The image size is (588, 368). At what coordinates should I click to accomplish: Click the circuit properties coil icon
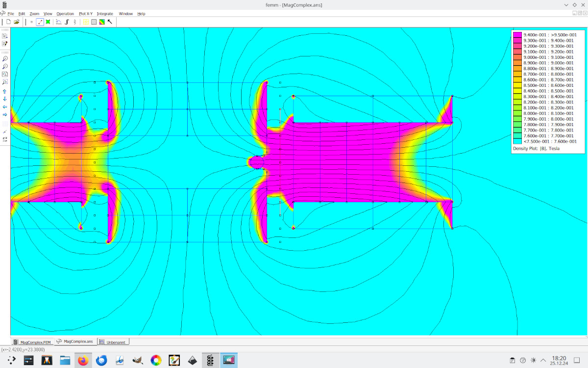point(74,22)
